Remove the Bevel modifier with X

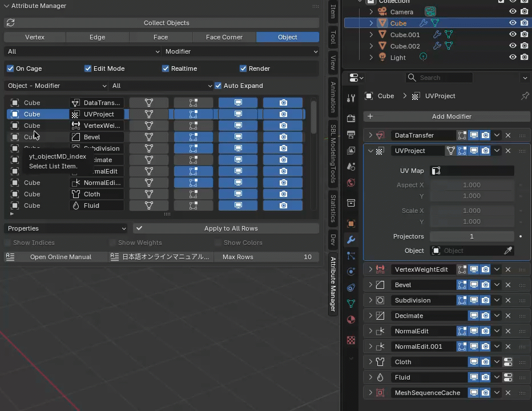[508, 285]
